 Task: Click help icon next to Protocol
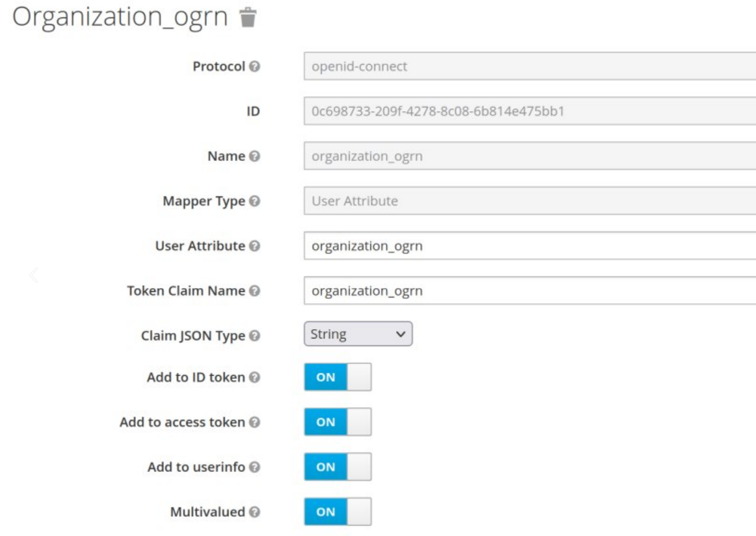[254, 66]
